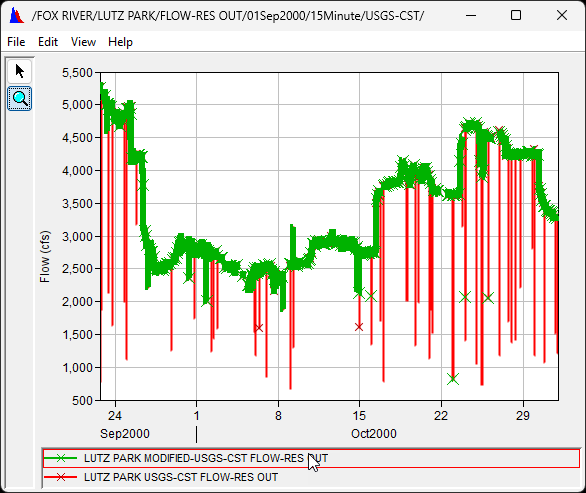The width and height of the screenshot is (586, 493).
Task: Click the 22 date tick label
Action: tap(441, 416)
